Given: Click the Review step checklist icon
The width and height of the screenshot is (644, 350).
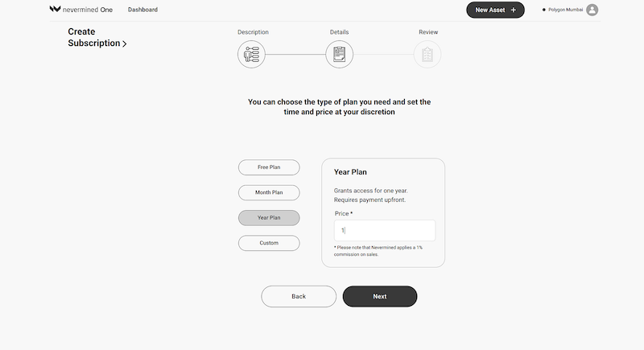Looking at the screenshot, I should pyautogui.click(x=427, y=54).
